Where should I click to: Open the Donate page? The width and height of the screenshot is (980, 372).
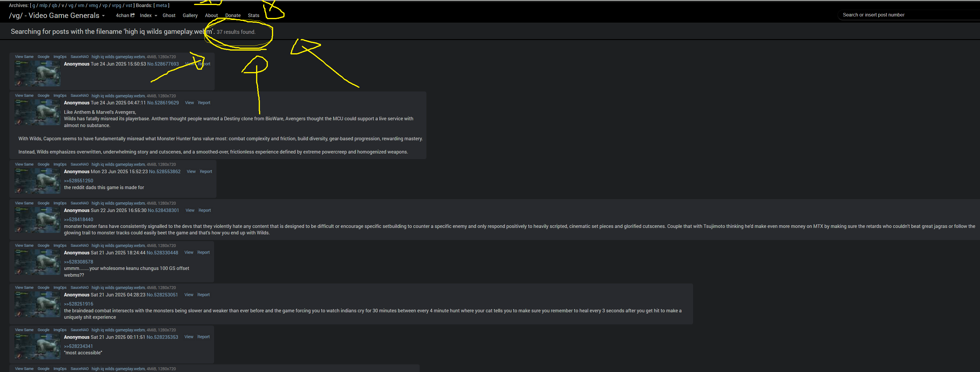pos(233,15)
